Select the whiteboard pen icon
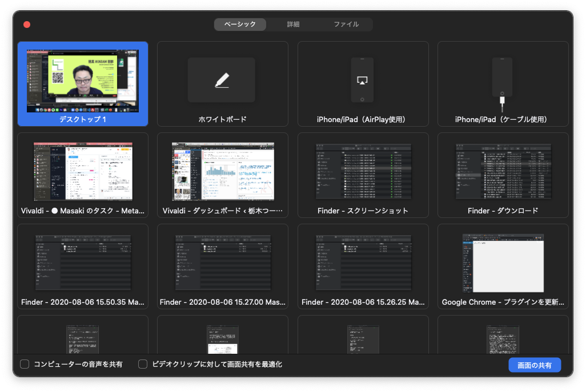This screenshot has height=392, width=586. point(222,80)
